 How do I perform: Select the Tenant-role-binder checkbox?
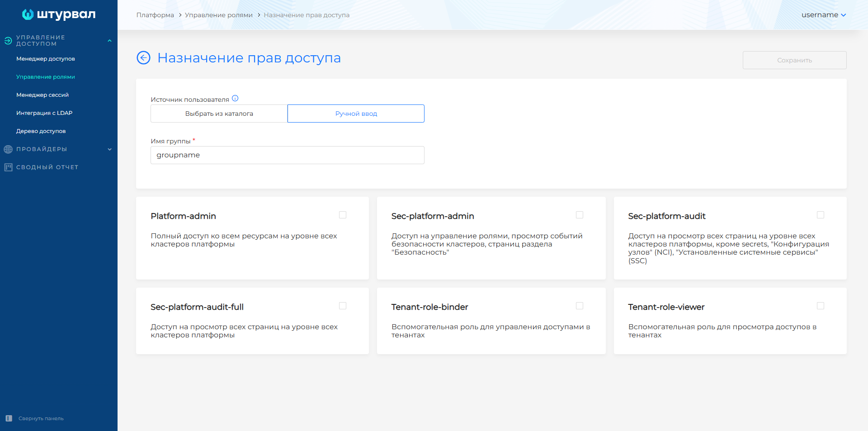tap(580, 306)
